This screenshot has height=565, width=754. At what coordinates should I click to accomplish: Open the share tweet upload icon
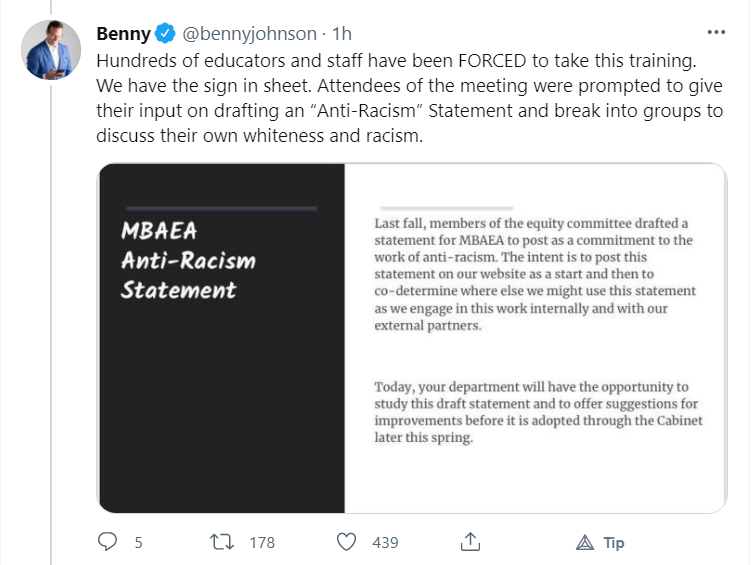(469, 542)
